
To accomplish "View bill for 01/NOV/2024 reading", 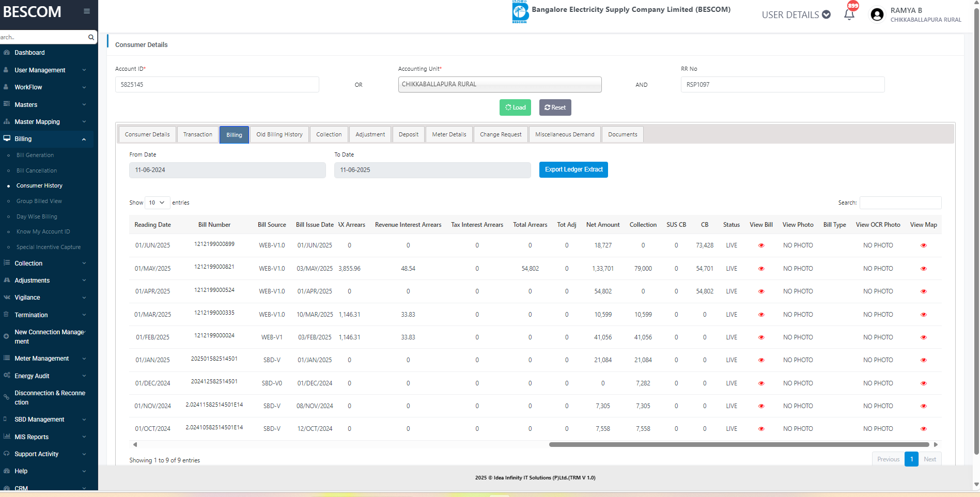I will click(761, 406).
